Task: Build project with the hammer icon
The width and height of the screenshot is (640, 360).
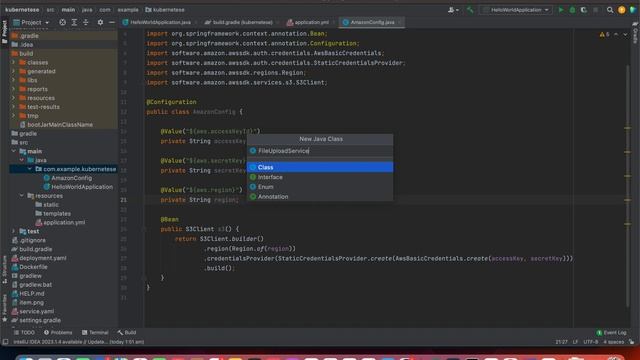Action: pyautogui.click(x=470, y=10)
